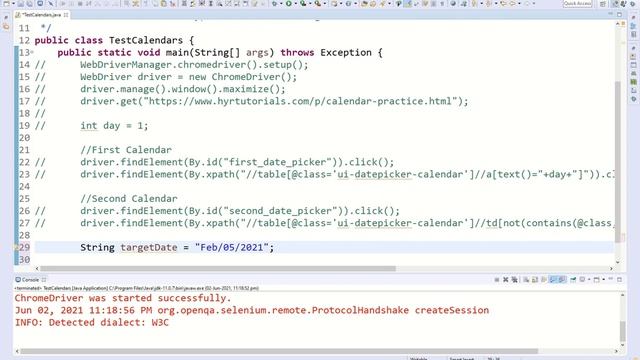This screenshot has width=640, height=360.
Task: Toggle Show Console When Standard Out Changes
Action: click(x=553, y=280)
